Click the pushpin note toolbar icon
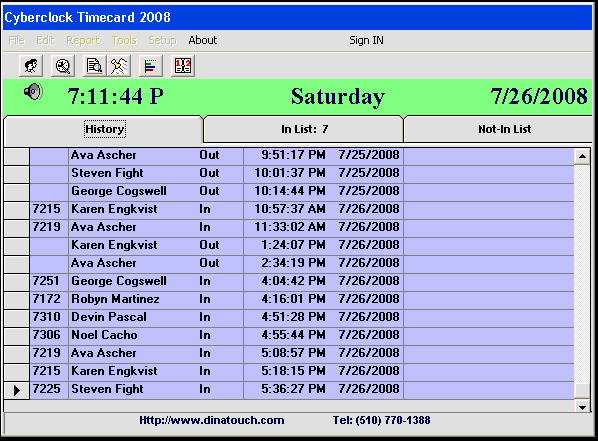598x441 pixels. pos(119,66)
